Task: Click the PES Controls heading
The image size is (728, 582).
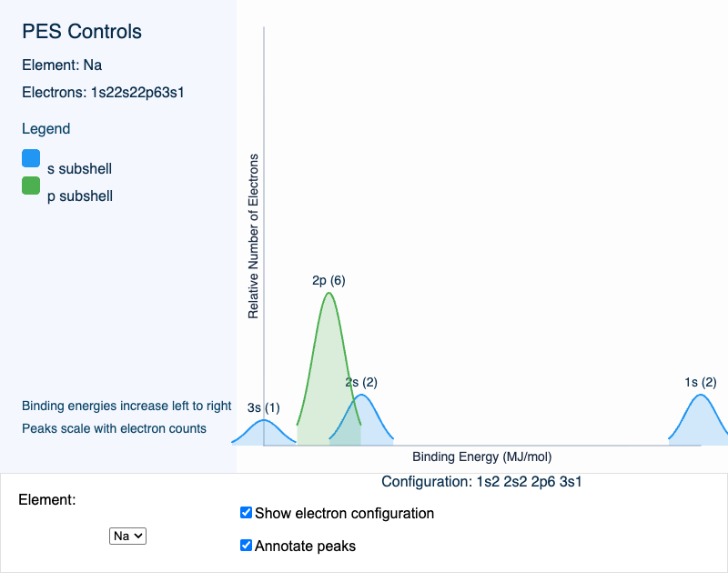Action: [82, 32]
